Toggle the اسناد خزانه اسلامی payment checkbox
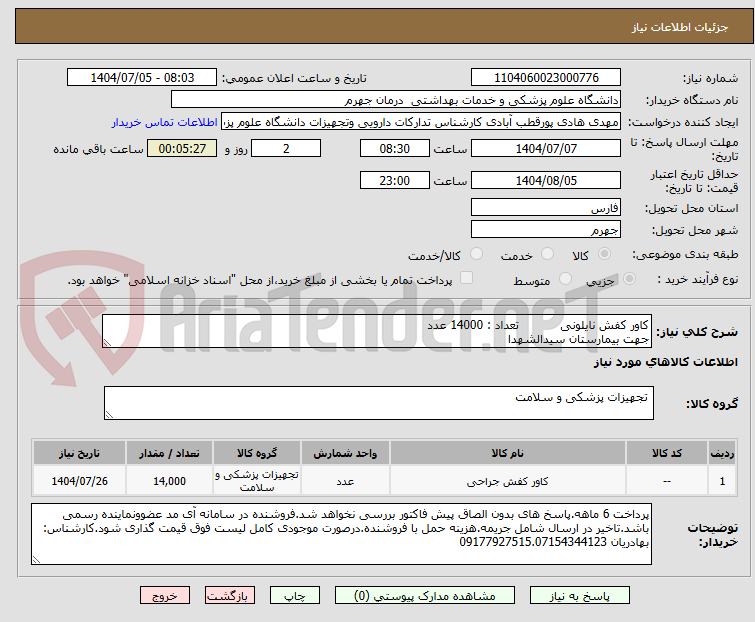 (467, 278)
